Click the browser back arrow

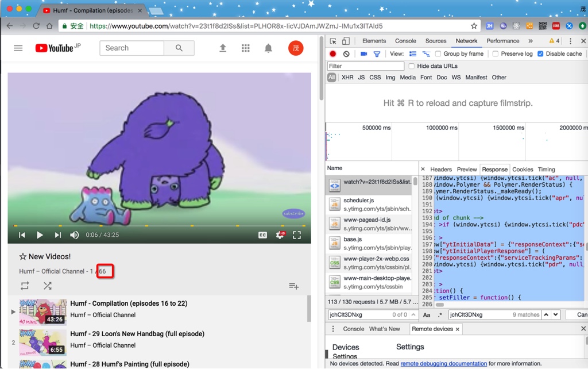click(10, 26)
